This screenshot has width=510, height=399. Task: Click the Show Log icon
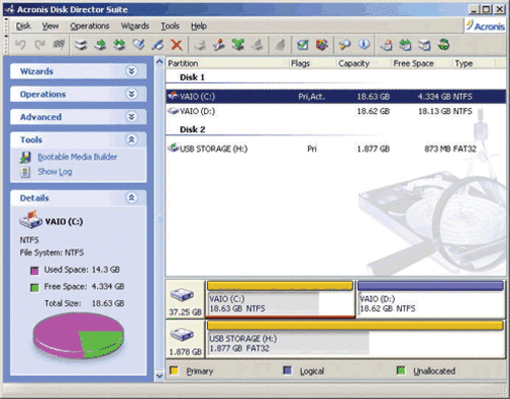pyautogui.click(x=25, y=172)
